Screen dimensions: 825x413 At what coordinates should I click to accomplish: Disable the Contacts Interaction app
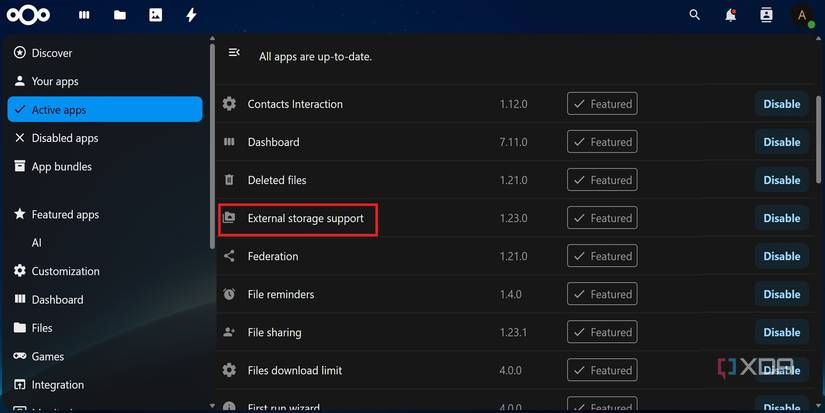(782, 104)
